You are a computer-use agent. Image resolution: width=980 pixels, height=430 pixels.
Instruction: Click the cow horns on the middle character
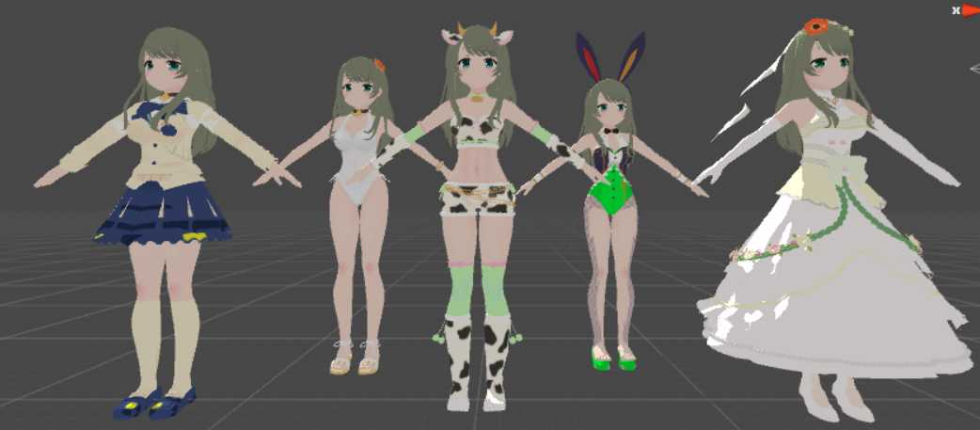pyautogui.click(x=478, y=34)
